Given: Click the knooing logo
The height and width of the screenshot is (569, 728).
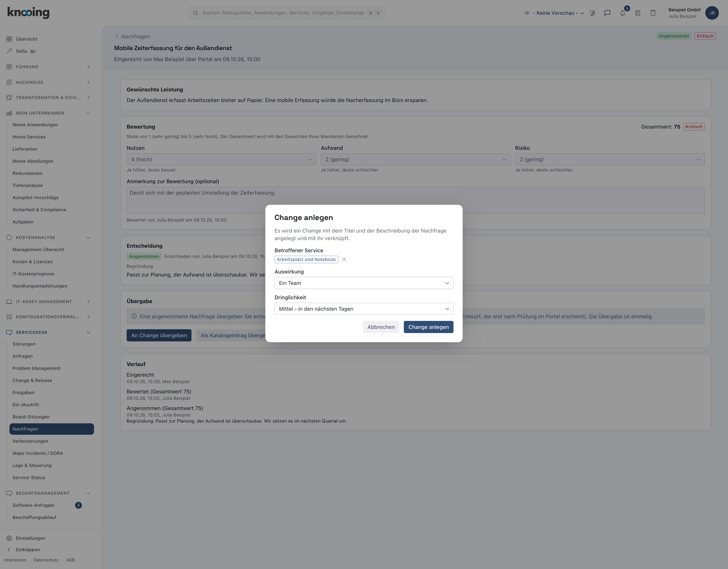Looking at the screenshot, I should (x=28, y=12).
